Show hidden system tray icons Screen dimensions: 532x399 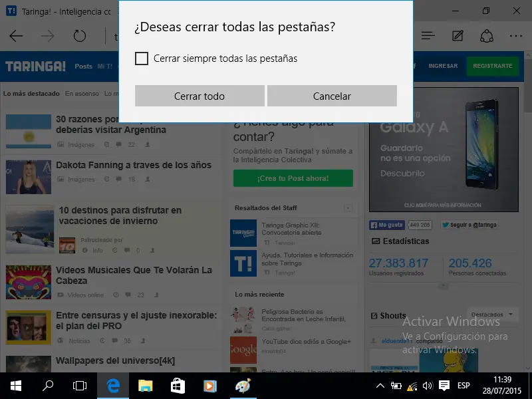(x=380, y=386)
